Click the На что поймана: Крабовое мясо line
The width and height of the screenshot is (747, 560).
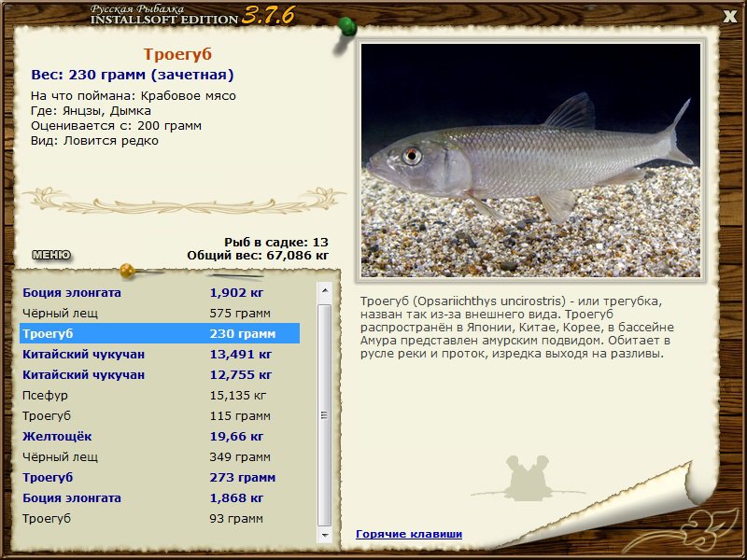tap(134, 96)
